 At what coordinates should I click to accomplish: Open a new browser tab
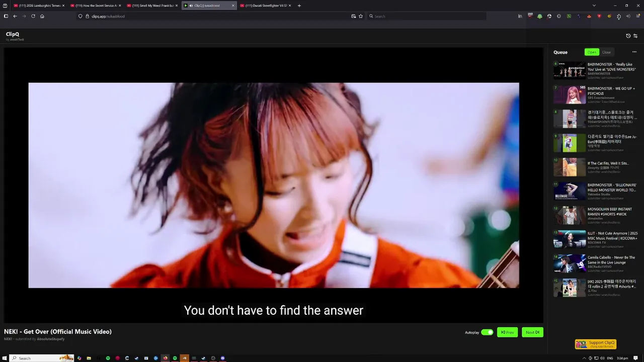pos(299,6)
